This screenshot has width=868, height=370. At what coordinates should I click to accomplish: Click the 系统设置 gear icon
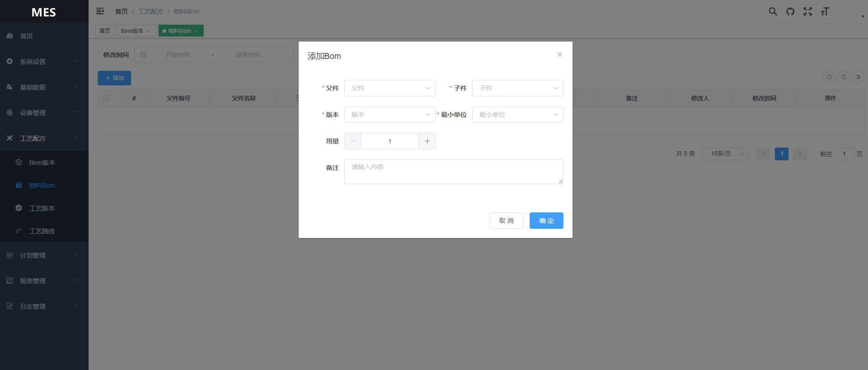[10, 61]
